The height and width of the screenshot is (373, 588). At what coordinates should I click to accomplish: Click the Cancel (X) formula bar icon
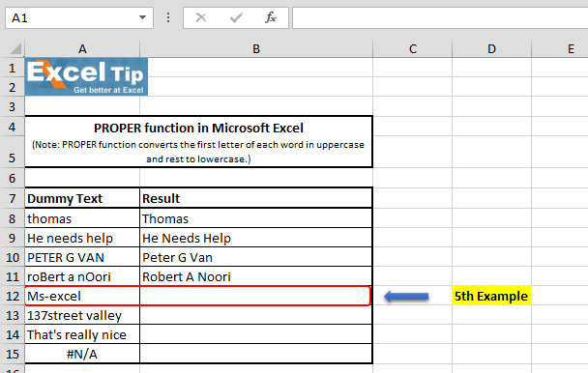click(x=201, y=17)
